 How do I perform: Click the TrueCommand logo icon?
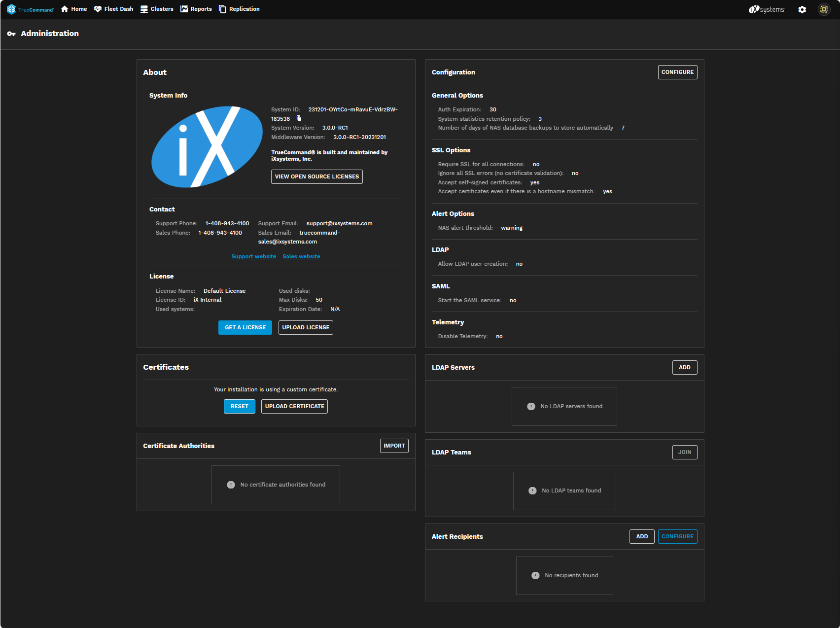11,9
